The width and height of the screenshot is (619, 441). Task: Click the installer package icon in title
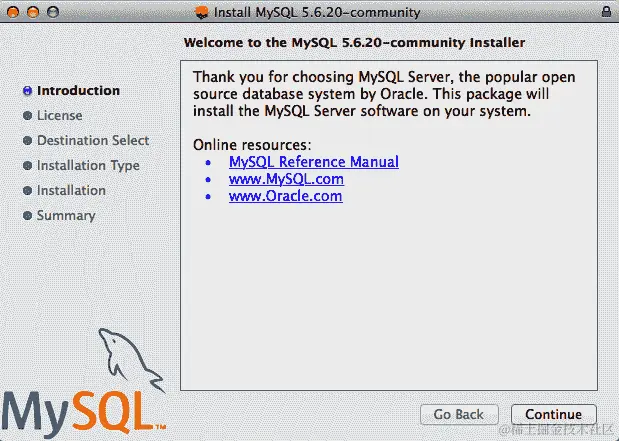pyautogui.click(x=202, y=12)
